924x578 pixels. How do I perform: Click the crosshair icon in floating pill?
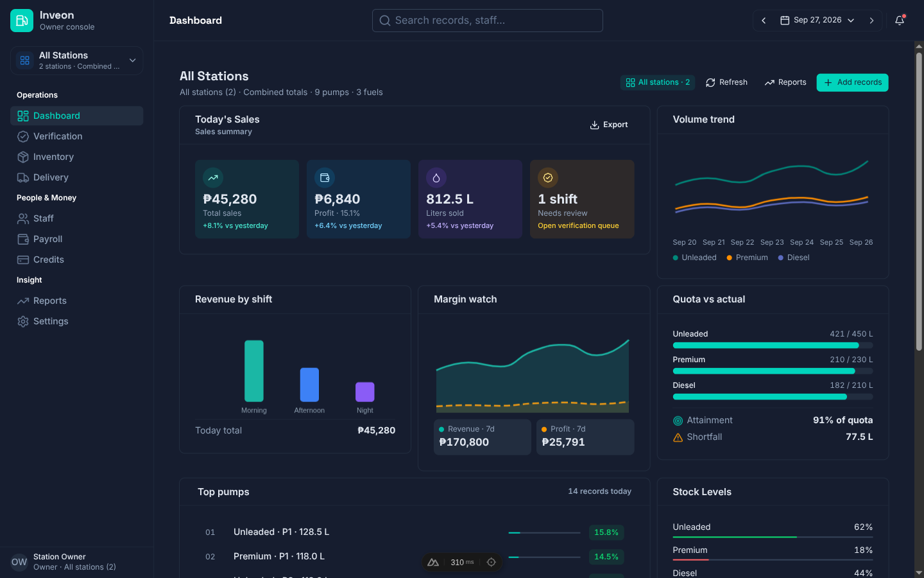coord(492,562)
